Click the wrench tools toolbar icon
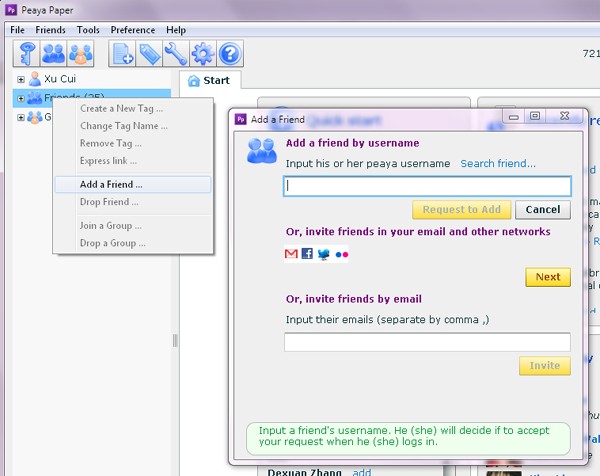The width and height of the screenshot is (600, 476). click(176, 54)
